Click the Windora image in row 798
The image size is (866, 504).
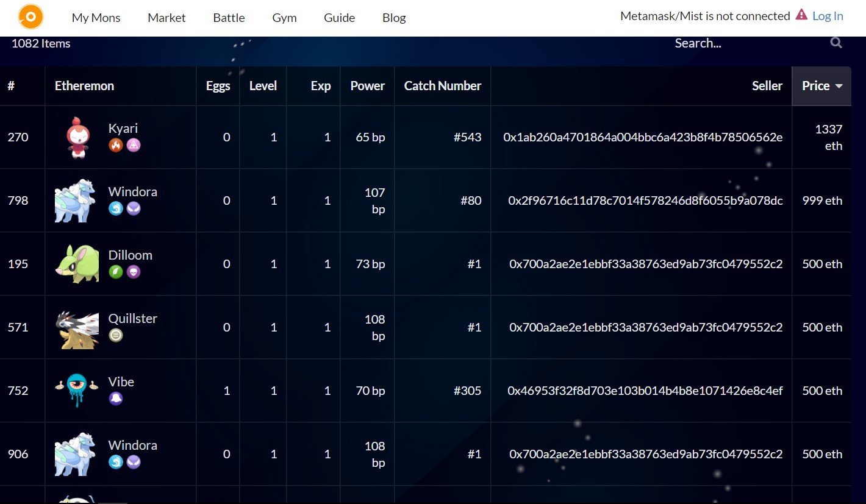click(76, 201)
